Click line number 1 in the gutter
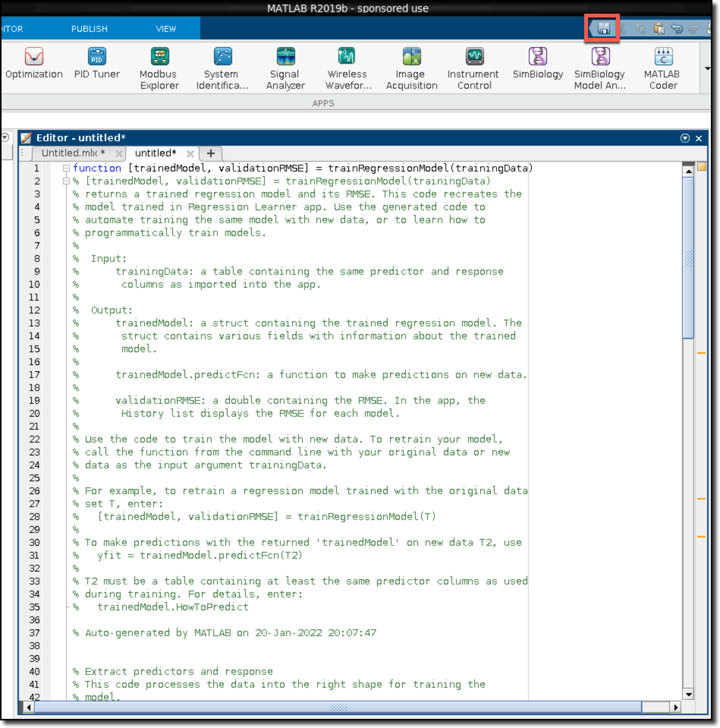This screenshot has height=728, width=720. click(36, 168)
